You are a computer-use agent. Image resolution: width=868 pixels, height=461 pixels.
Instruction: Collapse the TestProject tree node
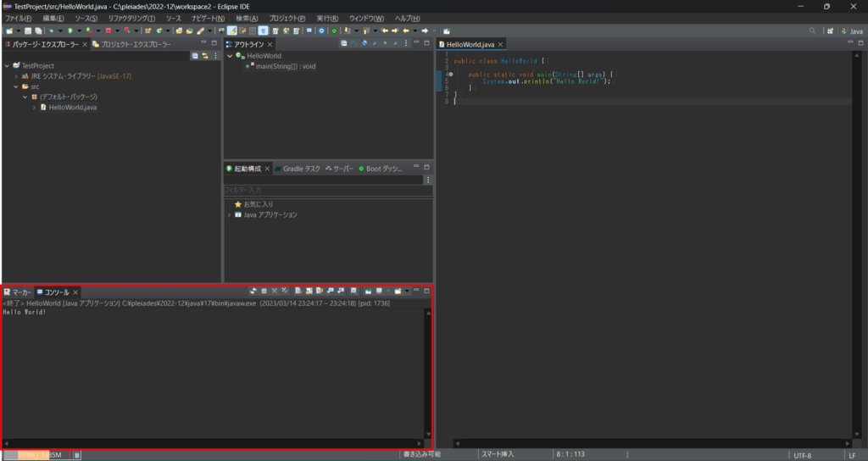[7, 65]
